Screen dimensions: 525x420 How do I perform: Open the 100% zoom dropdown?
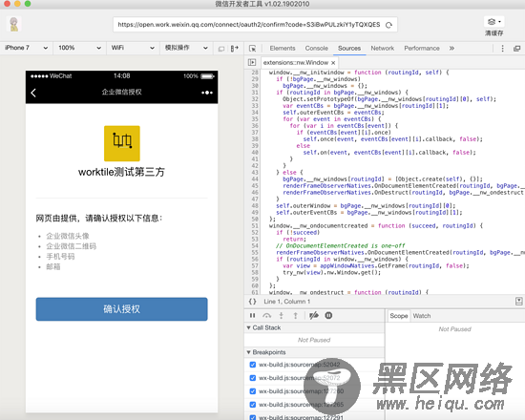pyautogui.click(x=79, y=48)
